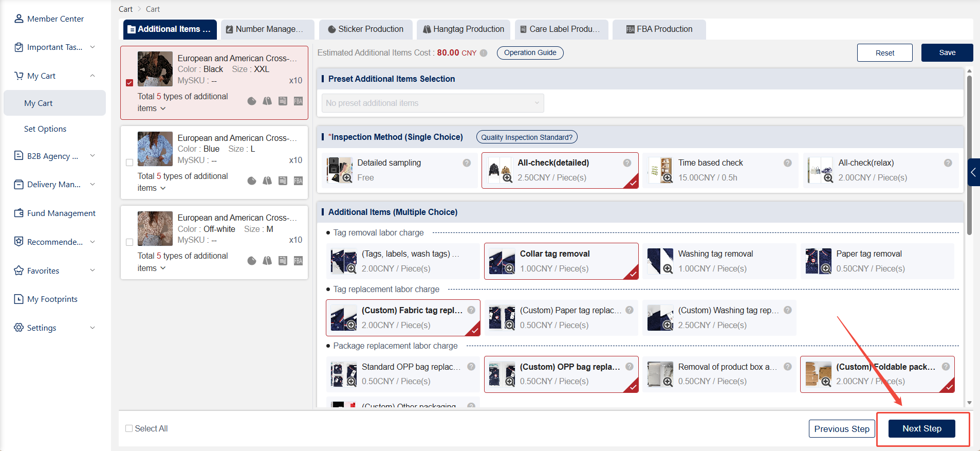
Task: Open Set Options in the sidebar
Action: pos(45,129)
